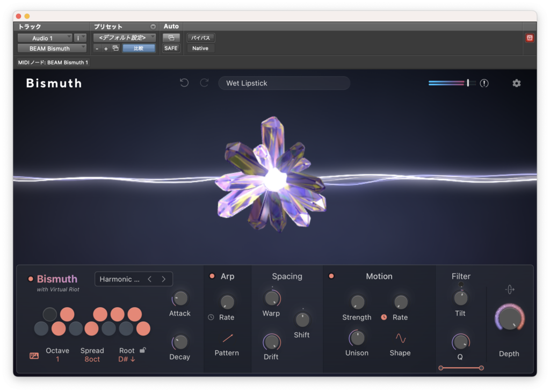Select previous Harmonic mode with the left chevron
This screenshot has width=550, height=392.
click(x=150, y=279)
